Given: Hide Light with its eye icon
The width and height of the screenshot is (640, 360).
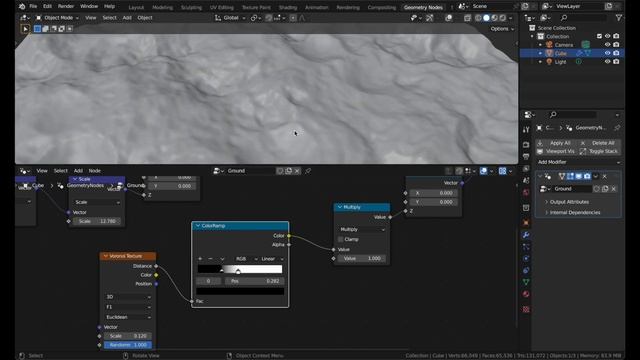Looking at the screenshot, I should 607,62.
